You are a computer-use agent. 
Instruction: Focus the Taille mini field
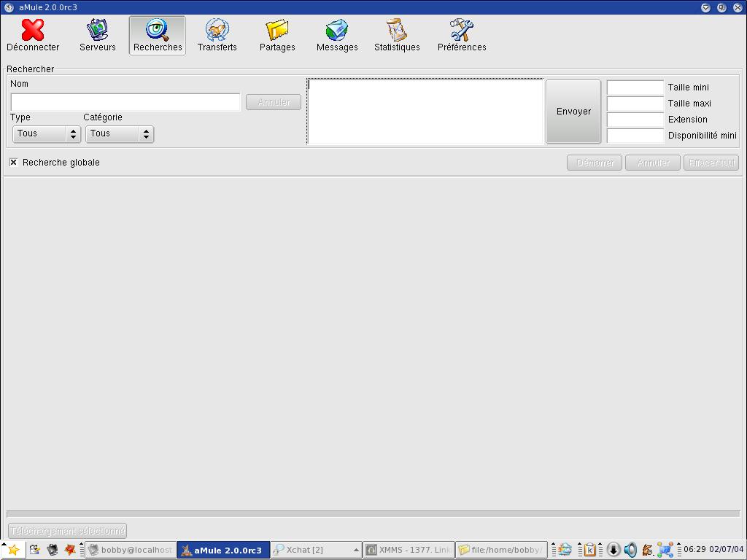(635, 87)
